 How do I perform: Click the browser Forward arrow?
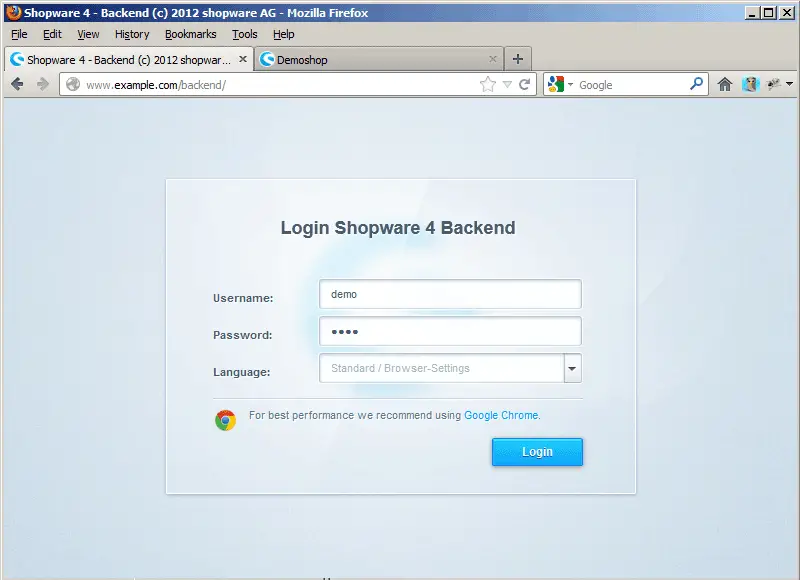pos(43,84)
